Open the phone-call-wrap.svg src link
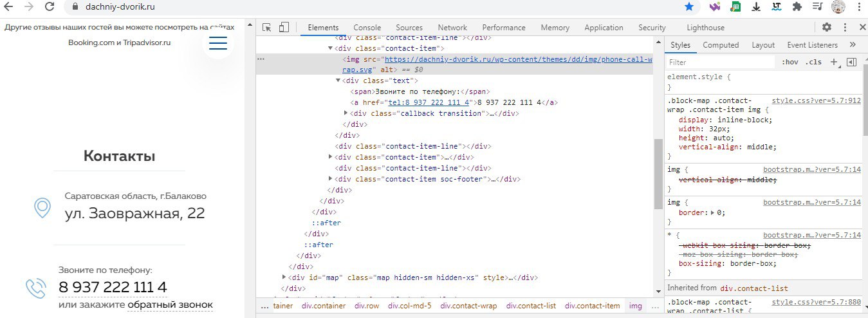Screen dimensions: 868x318 (518, 59)
